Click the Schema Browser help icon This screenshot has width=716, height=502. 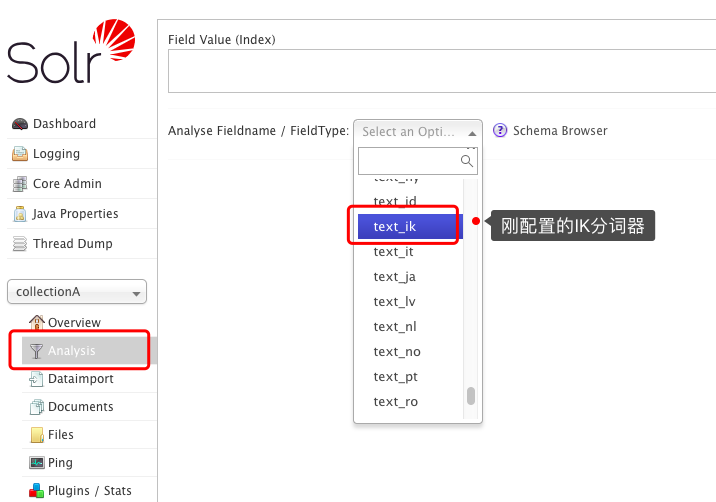[500, 131]
